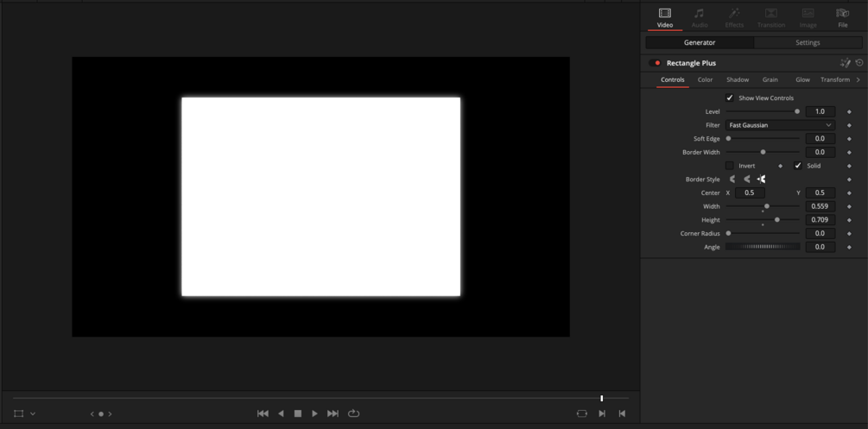Image resolution: width=868 pixels, height=429 pixels.
Task: Adjust the Width slider
Action: (x=763, y=206)
